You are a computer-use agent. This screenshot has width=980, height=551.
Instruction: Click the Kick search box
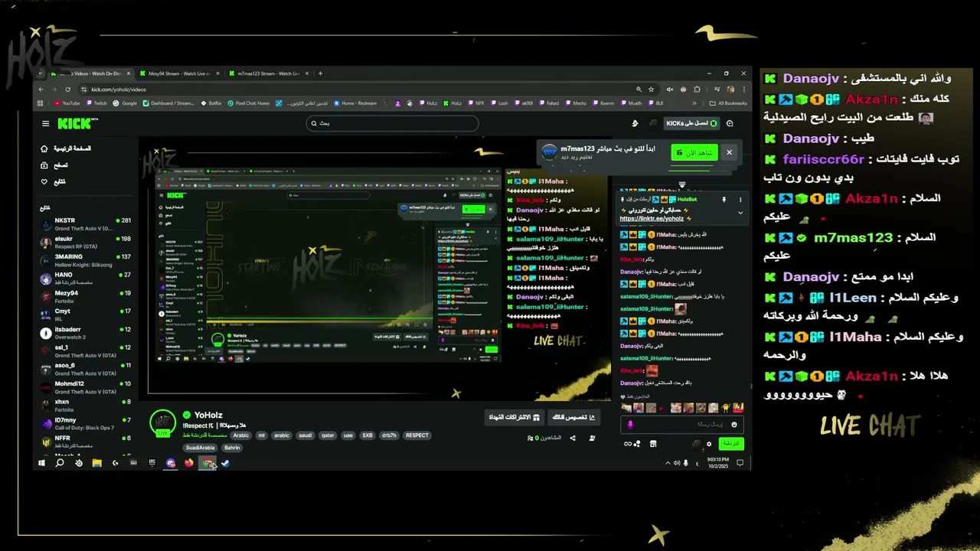pyautogui.click(x=392, y=123)
